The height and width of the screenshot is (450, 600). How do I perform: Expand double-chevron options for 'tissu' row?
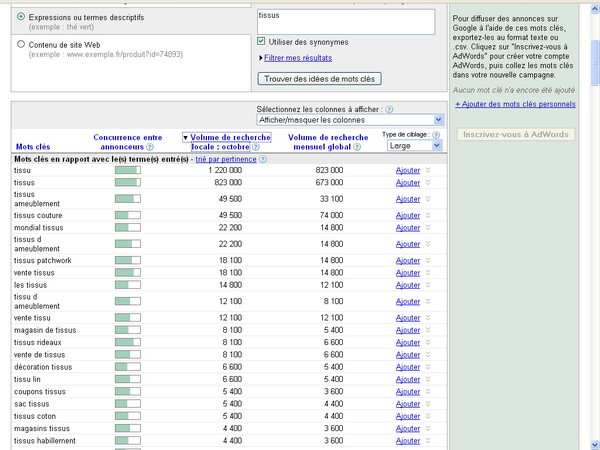coord(429,171)
